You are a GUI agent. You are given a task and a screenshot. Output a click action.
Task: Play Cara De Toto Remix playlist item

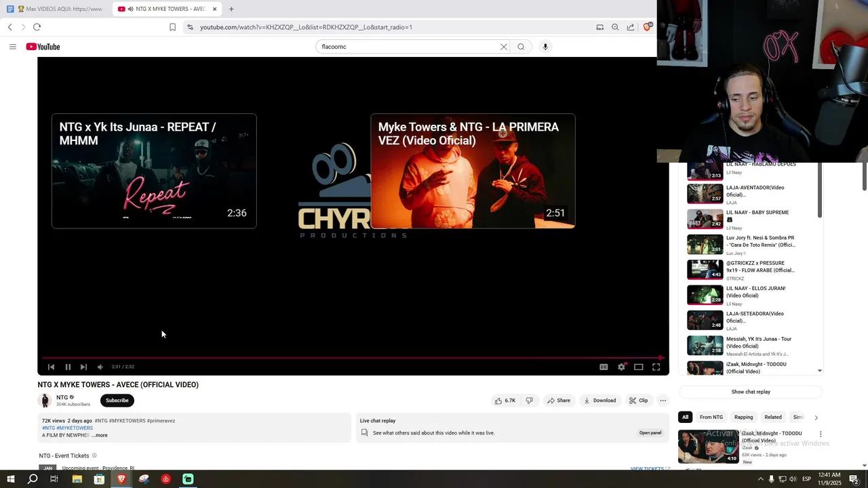(749, 245)
